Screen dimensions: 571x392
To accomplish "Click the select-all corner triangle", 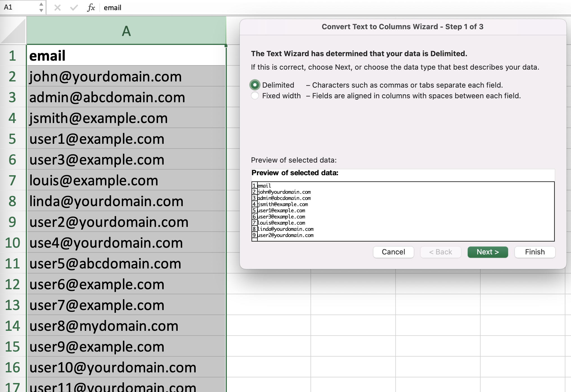I will [13, 31].
